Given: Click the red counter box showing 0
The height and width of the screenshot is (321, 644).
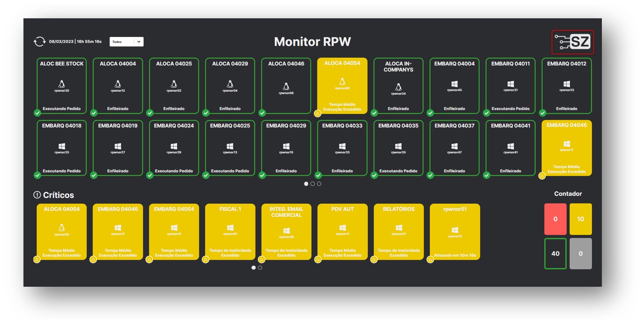Looking at the screenshot, I should tap(555, 219).
